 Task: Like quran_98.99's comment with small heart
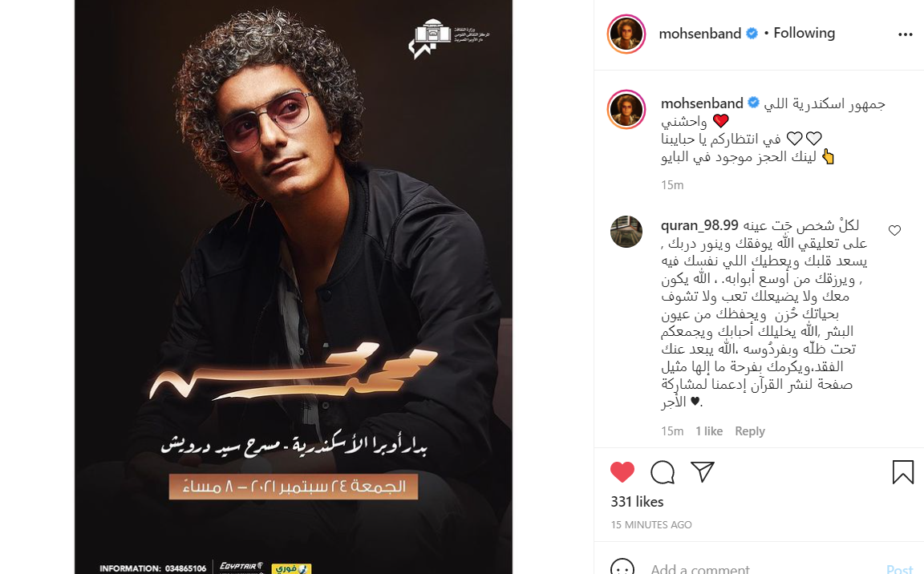tap(894, 231)
